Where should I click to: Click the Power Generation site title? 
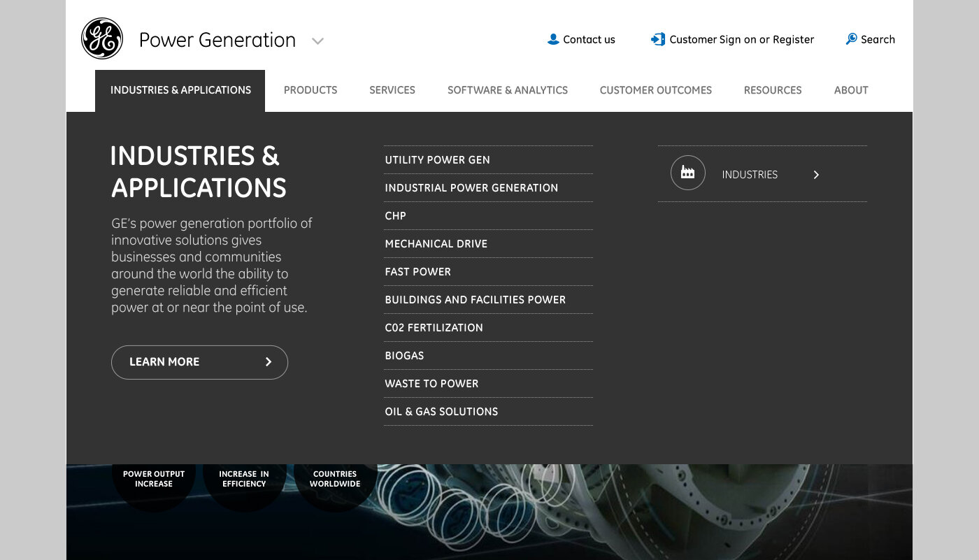(x=217, y=40)
